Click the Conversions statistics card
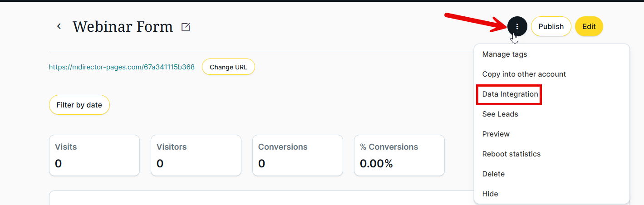This screenshot has width=644, height=205. (x=297, y=155)
